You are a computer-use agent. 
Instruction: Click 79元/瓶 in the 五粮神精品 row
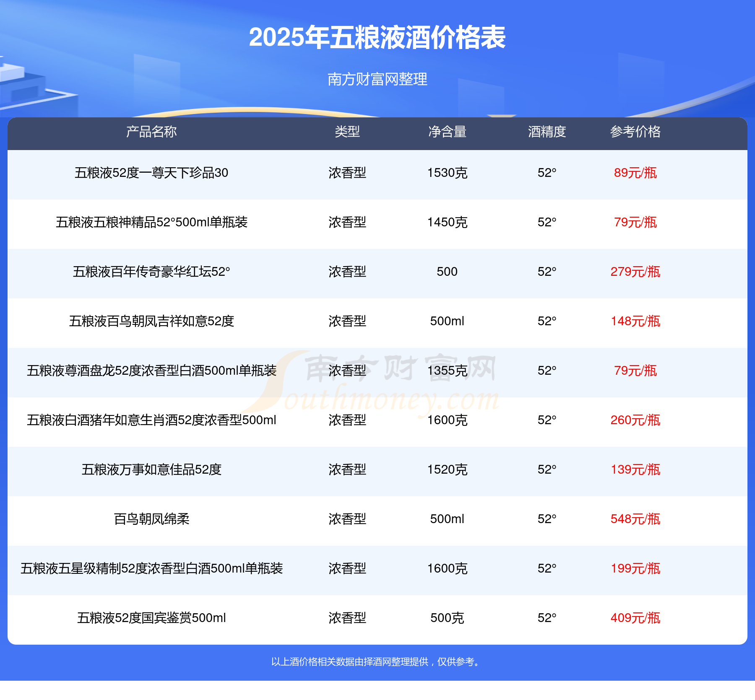[635, 222]
